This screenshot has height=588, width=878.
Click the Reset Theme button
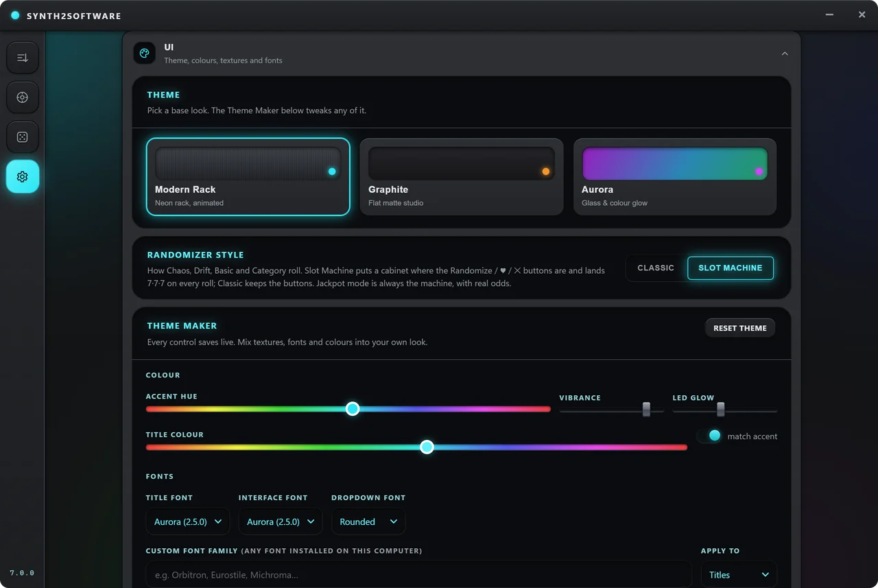pos(740,328)
